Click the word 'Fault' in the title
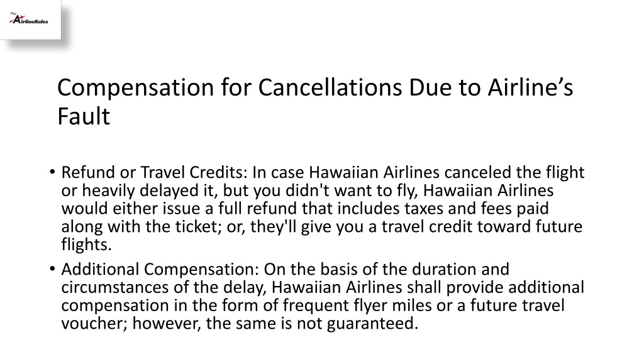The image size is (644, 362). pyautogui.click(x=84, y=116)
